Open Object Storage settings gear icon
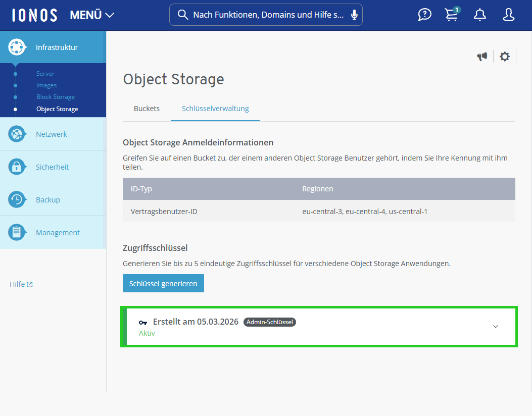The width and height of the screenshot is (532, 416). pos(504,57)
